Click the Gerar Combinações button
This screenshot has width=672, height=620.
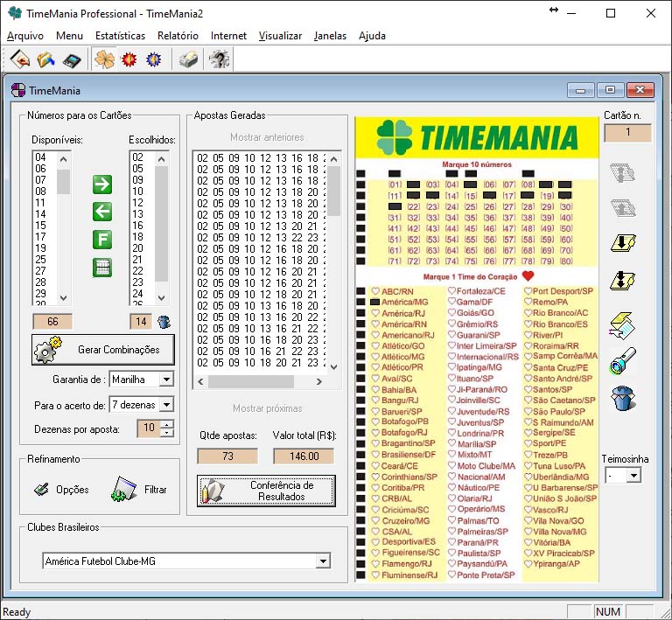[103, 350]
